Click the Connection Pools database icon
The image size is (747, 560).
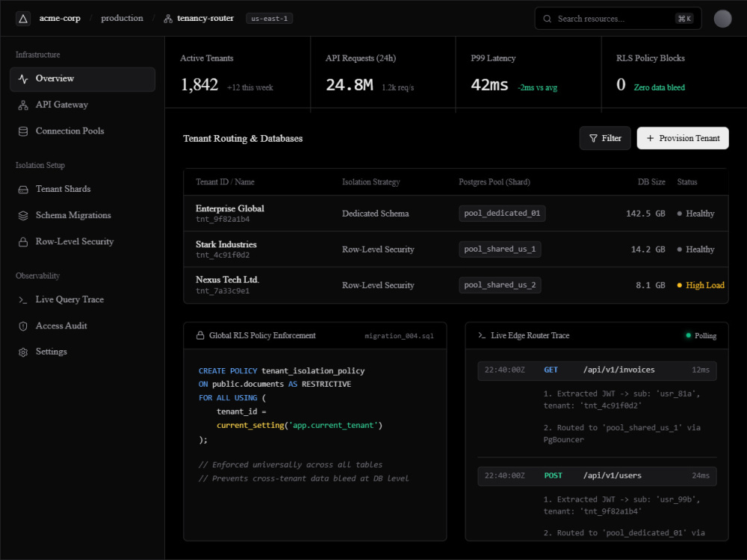click(23, 131)
